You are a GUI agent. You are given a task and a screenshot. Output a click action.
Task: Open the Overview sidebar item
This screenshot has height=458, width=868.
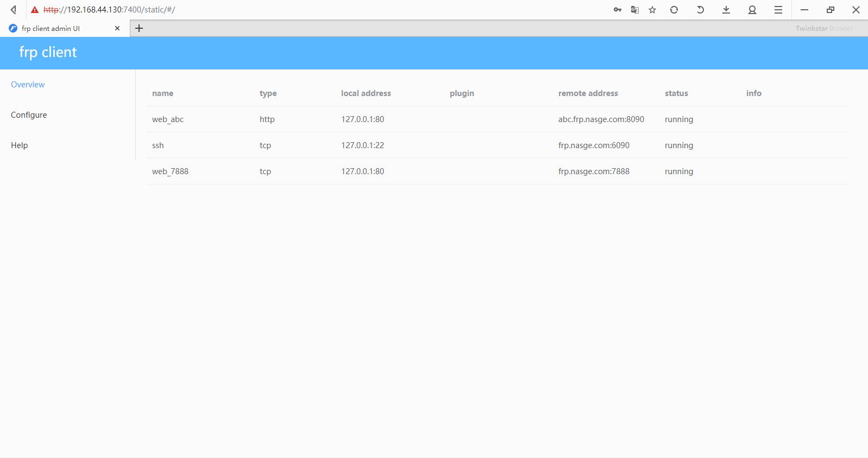(28, 85)
